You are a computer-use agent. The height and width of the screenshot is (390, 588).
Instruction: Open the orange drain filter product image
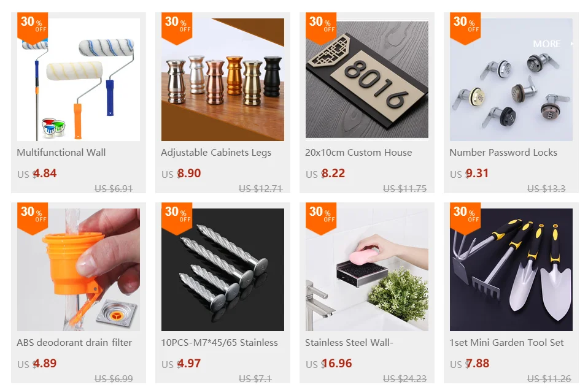(79, 270)
